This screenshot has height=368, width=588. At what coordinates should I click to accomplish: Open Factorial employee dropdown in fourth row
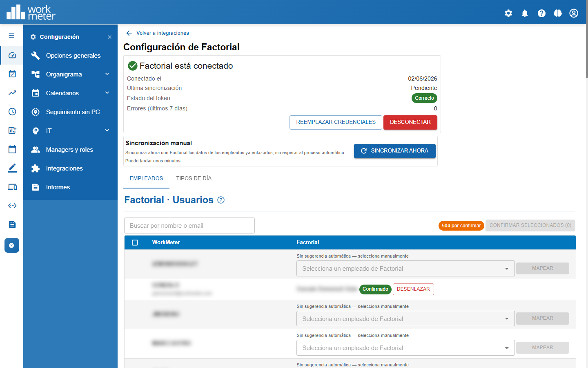[x=405, y=348]
